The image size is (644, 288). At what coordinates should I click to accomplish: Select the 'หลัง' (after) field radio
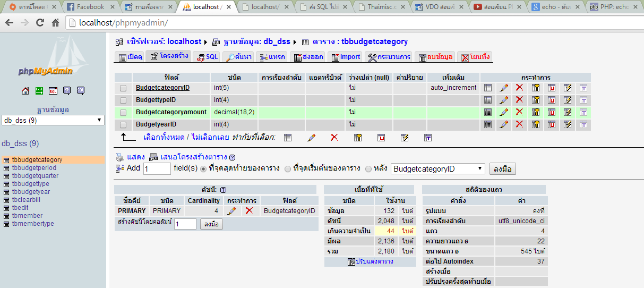tap(368, 169)
